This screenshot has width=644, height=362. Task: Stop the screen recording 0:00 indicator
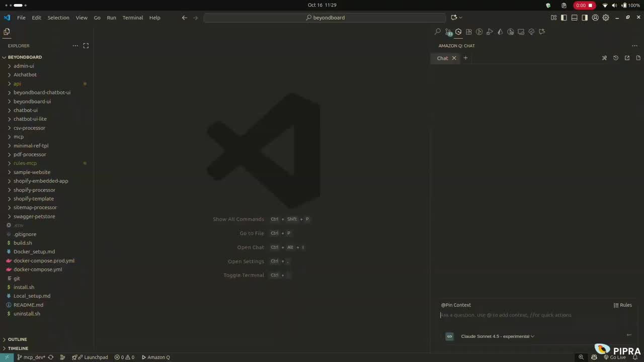point(584,5)
